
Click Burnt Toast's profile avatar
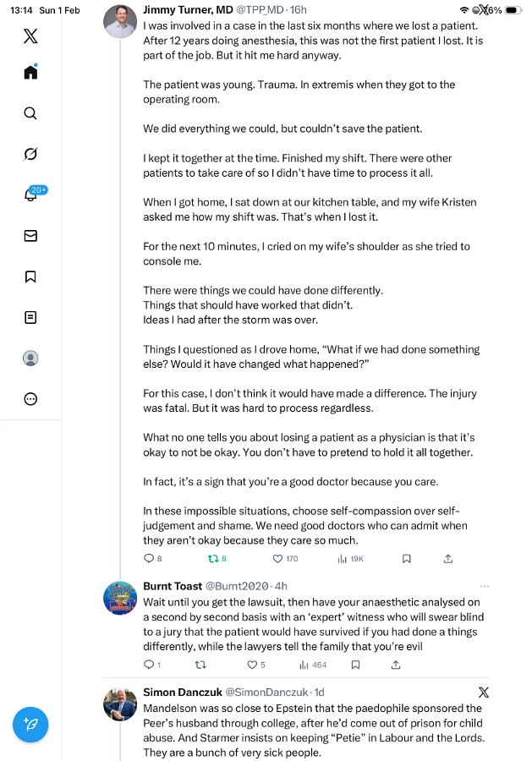(120, 598)
